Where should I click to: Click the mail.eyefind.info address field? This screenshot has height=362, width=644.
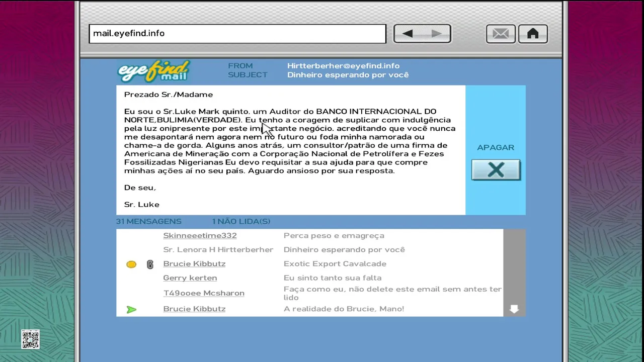tap(237, 34)
